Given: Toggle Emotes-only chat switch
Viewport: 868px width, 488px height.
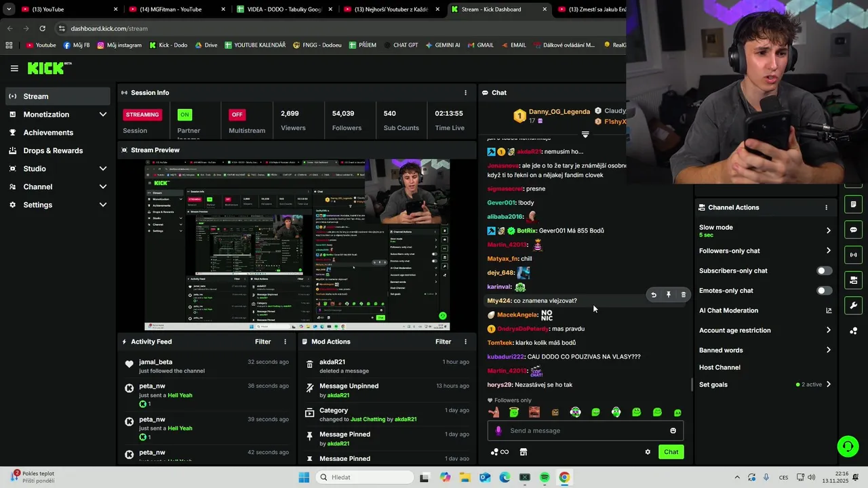Looking at the screenshot, I should (824, 291).
